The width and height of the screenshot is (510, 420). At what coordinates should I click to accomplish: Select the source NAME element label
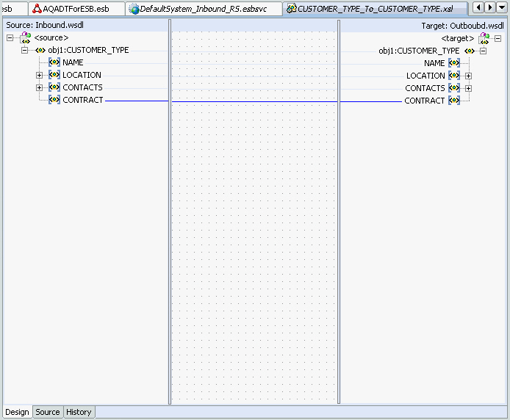tap(73, 62)
